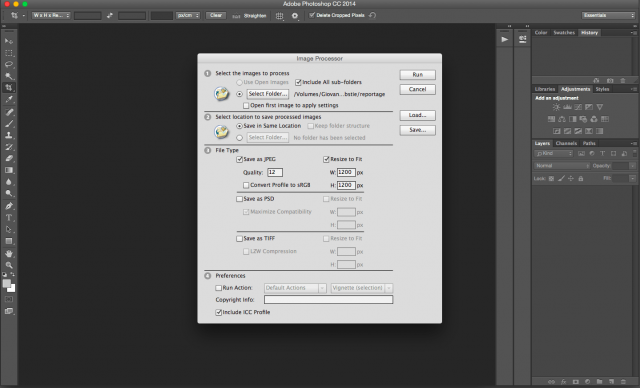The width and height of the screenshot is (640, 388).
Task: Select the Spot Healing Brush tool
Action: click(x=9, y=112)
